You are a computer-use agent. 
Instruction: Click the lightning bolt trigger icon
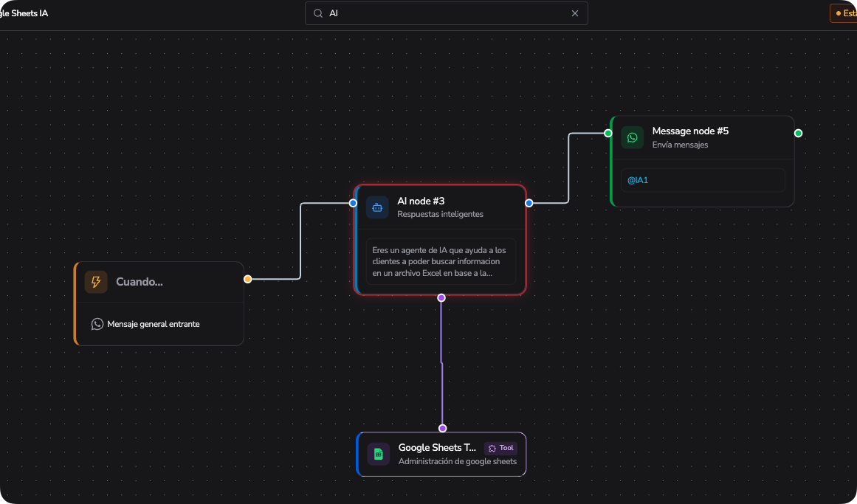pyautogui.click(x=96, y=282)
